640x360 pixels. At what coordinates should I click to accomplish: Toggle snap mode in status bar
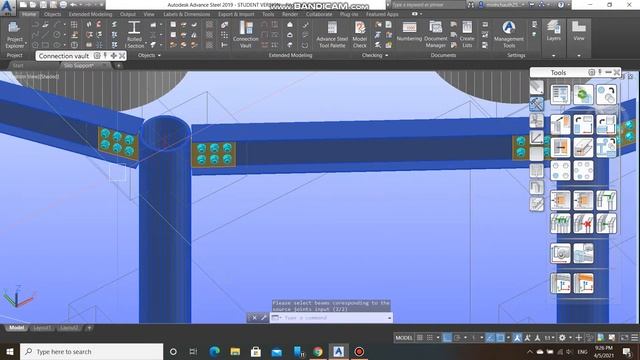(x=429, y=338)
